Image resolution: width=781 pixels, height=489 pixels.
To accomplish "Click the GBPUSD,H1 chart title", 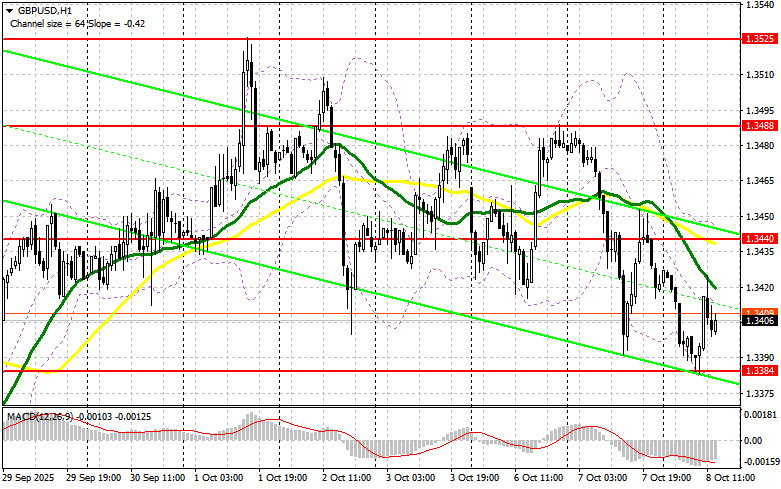I will (44, 10).
